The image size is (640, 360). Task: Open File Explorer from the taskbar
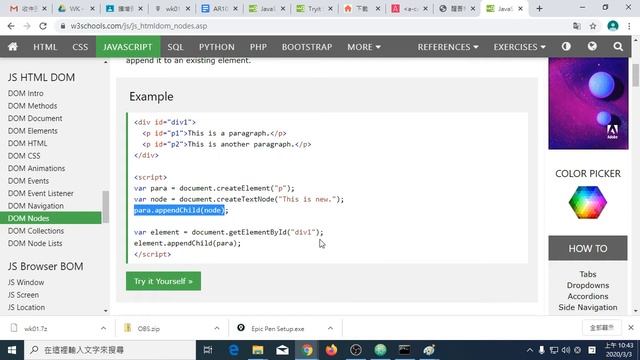click(258, 350)
